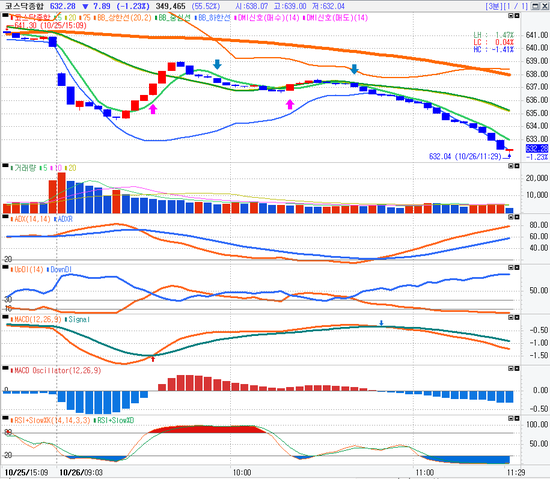Image resolution: width=550 pixels, height=479 pixels.
Task: Click the 10:00 time axis label
Action: 242,472
